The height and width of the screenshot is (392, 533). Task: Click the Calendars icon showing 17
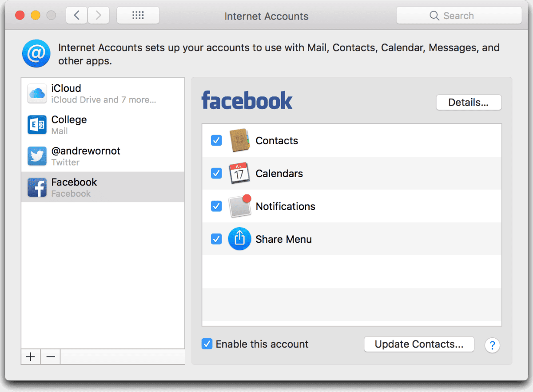tap(239, 173)
